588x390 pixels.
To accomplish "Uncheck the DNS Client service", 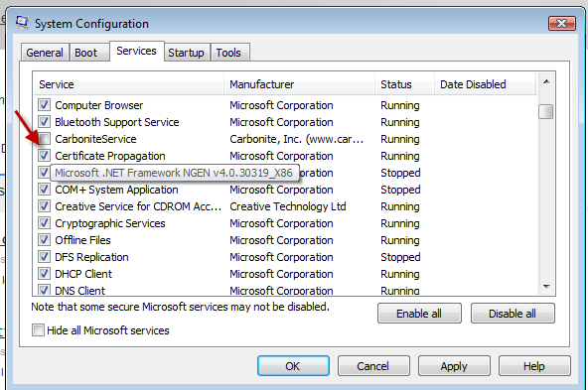I will pos(44,290).
